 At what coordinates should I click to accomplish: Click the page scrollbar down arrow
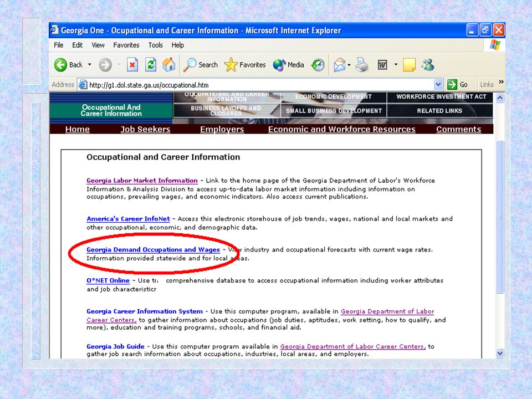[500, 354]
